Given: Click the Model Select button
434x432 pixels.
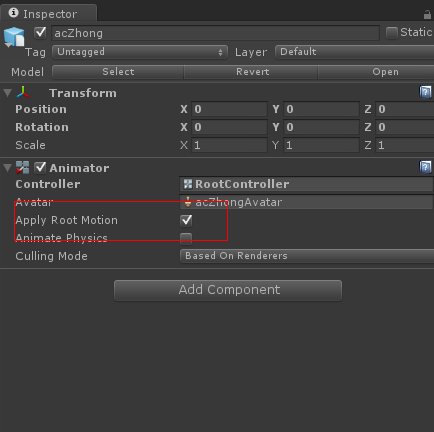Looking at the screenshot, I should coord(118,72).
